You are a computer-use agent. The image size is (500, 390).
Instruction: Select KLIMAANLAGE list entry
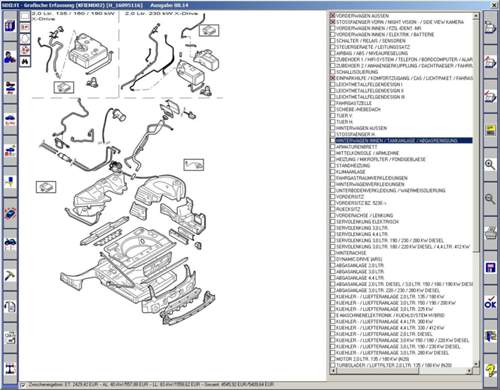pyautogui.click(x=346, y=172)
